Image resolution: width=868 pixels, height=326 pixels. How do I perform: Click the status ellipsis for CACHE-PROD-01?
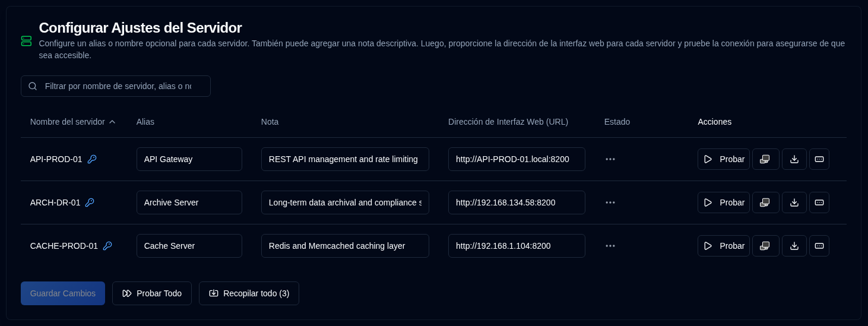tap(610, 246)
